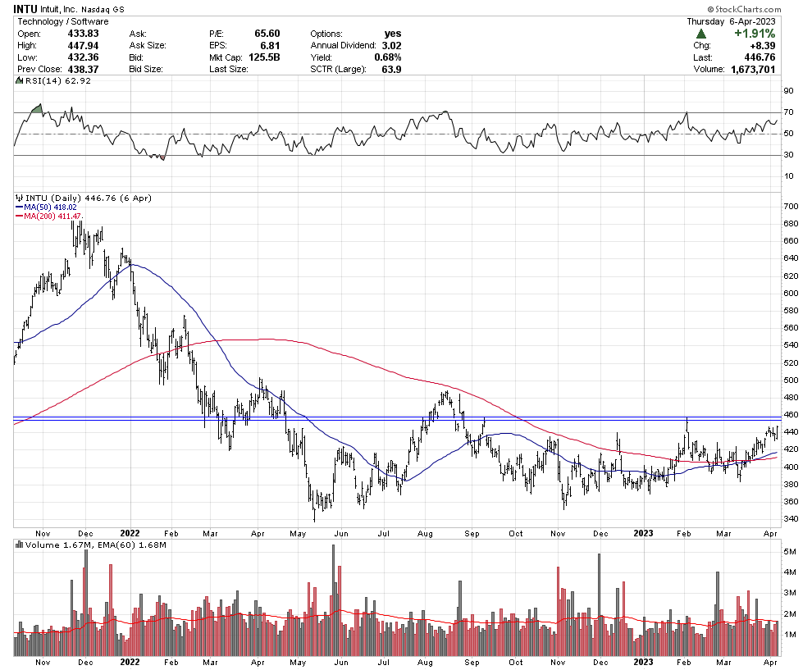The height and width of the screenshot is (670, 812).
Task: Click the 2023 label on volume chart axis
Action: pos(643,662)
